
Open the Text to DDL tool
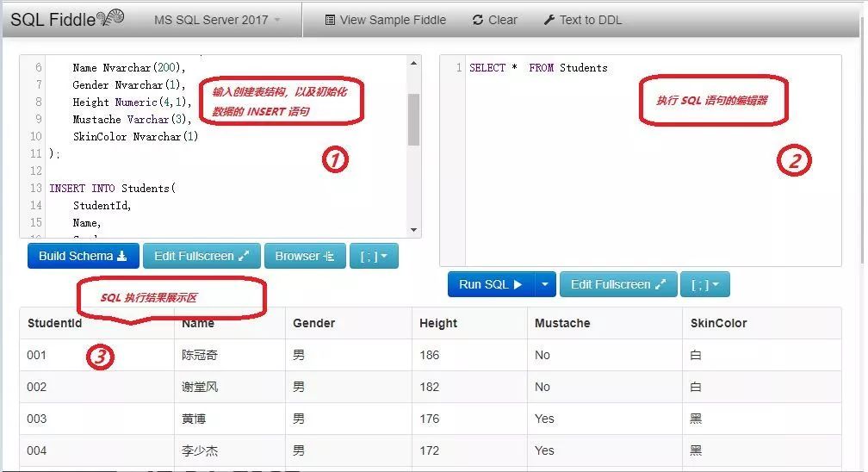pyautogui.click(x=582, y=20)
